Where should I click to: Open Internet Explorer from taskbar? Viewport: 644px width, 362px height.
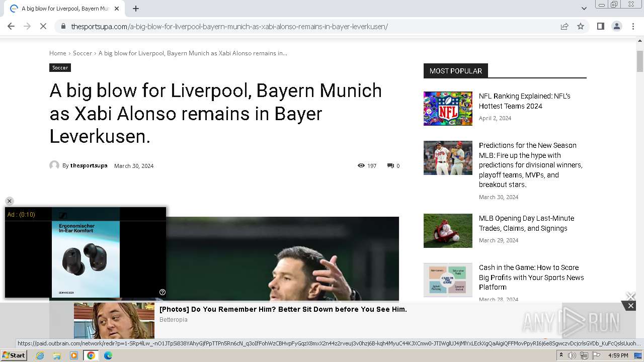[40, 355]
